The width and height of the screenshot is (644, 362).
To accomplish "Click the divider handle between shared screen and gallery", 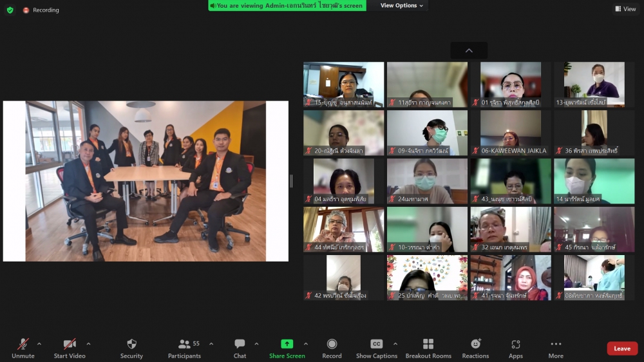I will [291, 181].
